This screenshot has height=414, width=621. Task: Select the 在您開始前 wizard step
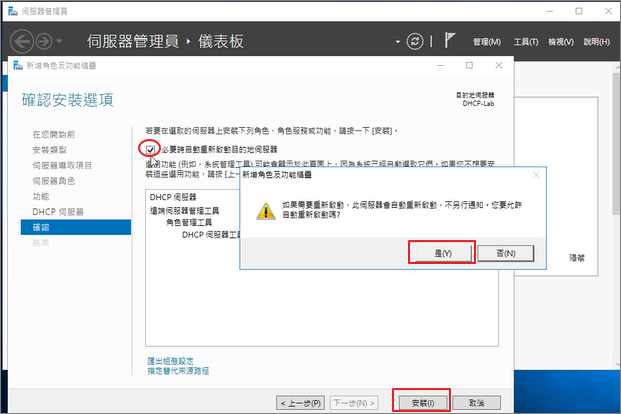pos(53,134)
